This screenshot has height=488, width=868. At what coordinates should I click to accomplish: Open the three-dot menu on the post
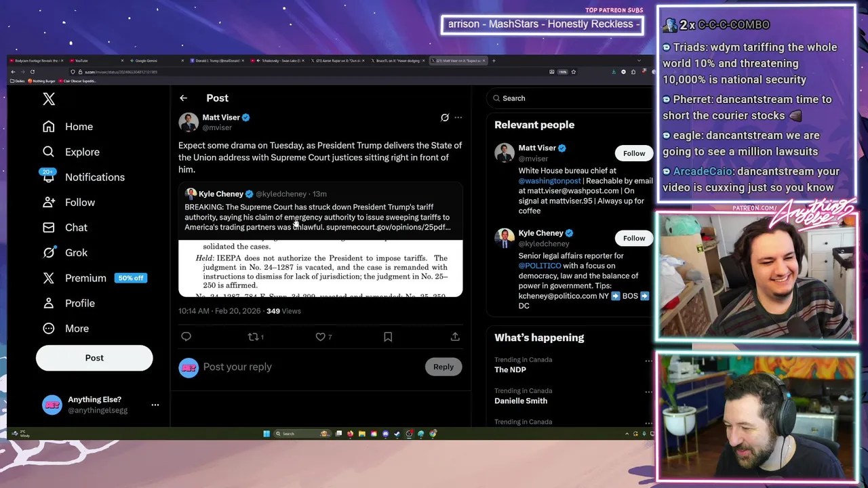[458, 117]
